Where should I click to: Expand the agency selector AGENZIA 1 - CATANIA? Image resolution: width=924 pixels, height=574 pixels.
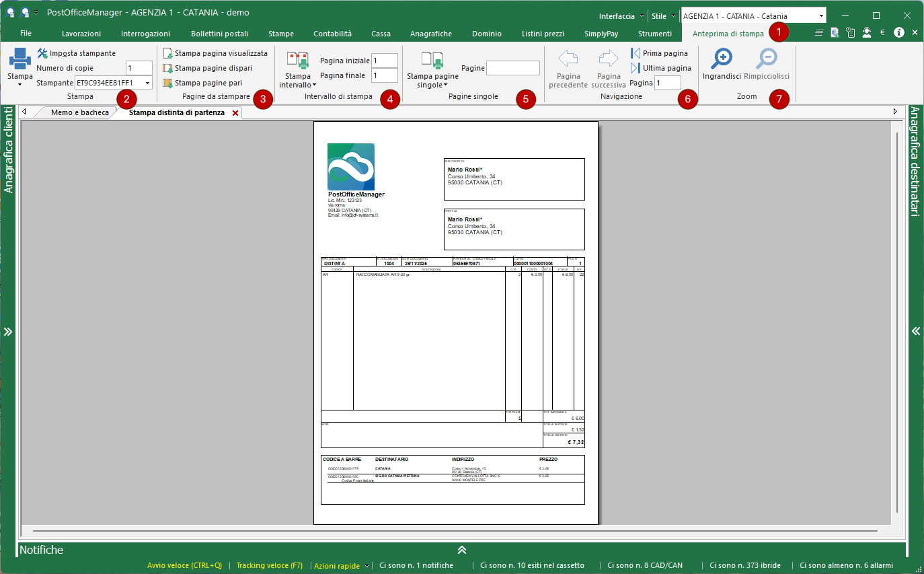pos(821,16)
